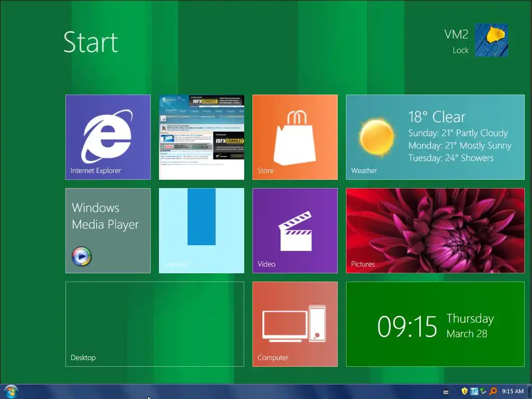Click the VM2 leaf account picture
Image resolution: width=532 pixels, height=399 pixels.
[x=491, y=40]
